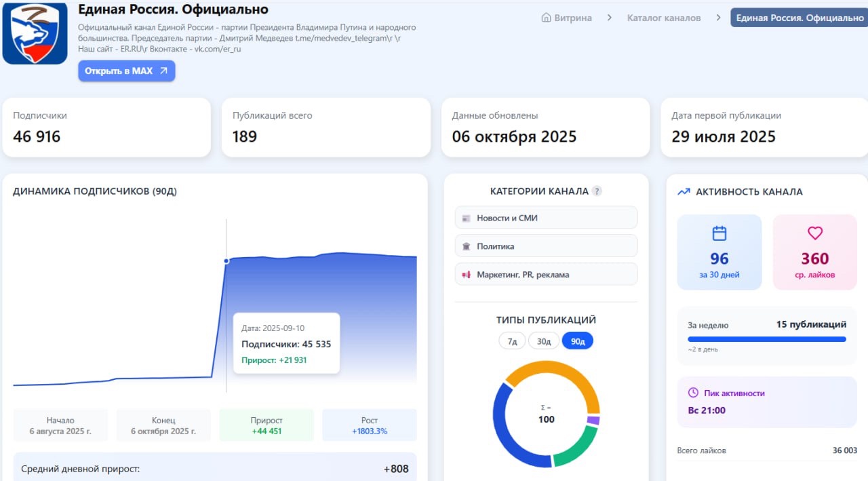Open Каталог каналов breadcrumb
868x481 pixels.
(x=664, y=18)
